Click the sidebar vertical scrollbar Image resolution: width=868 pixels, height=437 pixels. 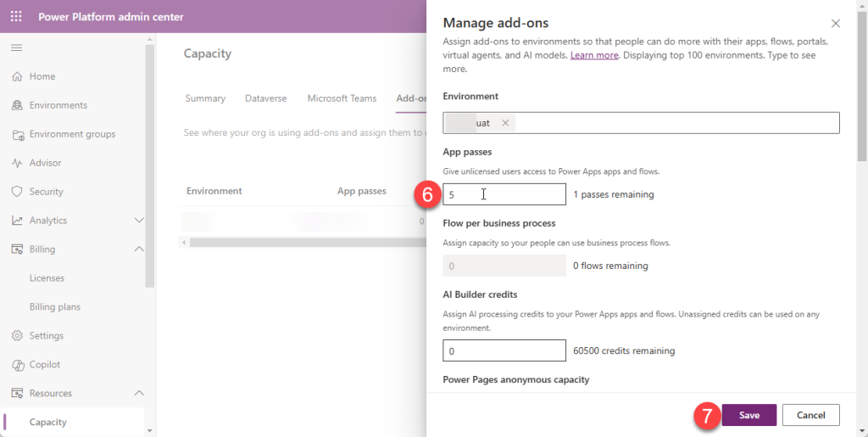[149, 166]
